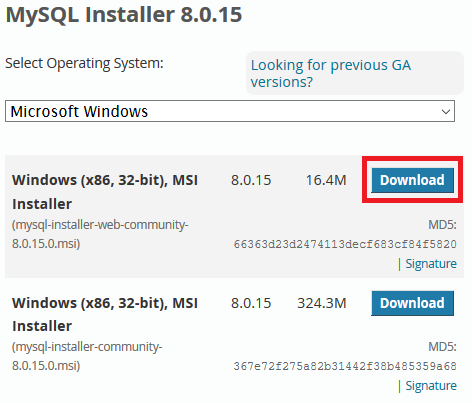Open the Microsoft Windows operating system dropdown
Viewport: 472px width, 403px height.
230,111
